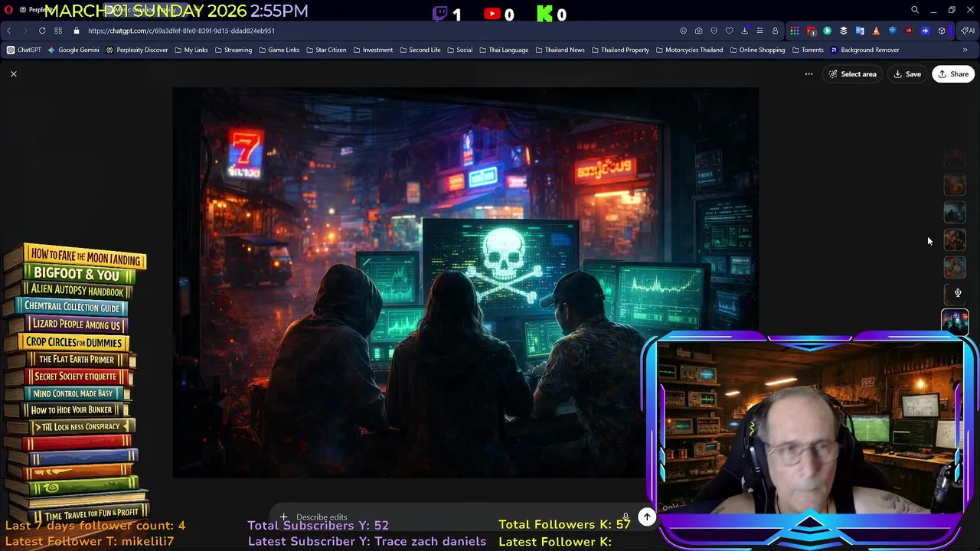Expand the Game Links bookmark folder

tap(279, 50)
